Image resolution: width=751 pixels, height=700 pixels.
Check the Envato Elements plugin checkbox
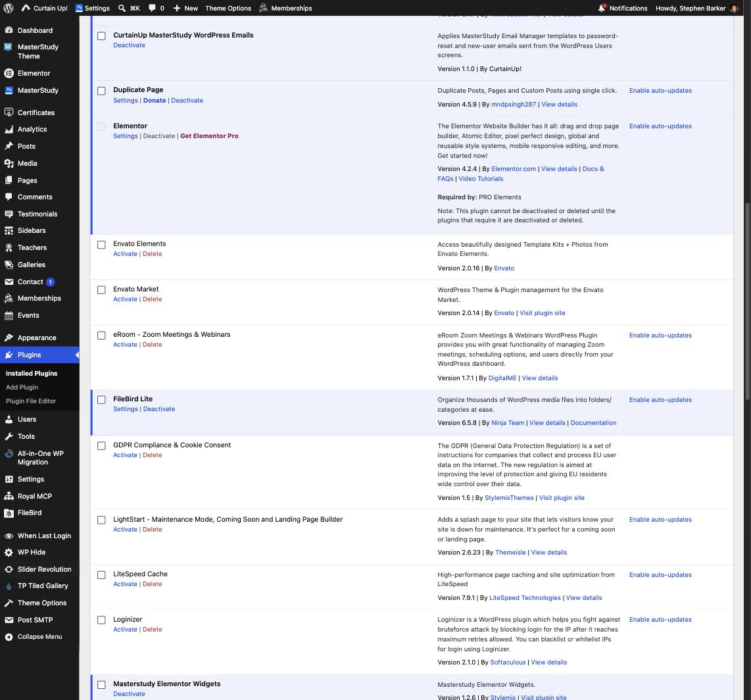[101, 245]
